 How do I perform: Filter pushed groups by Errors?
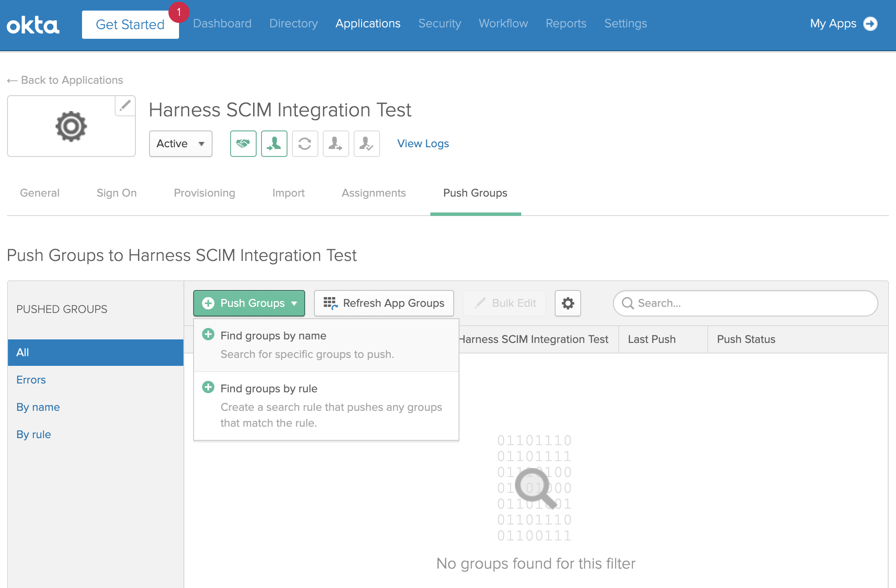pyautogui.click(x=31, y=380)
